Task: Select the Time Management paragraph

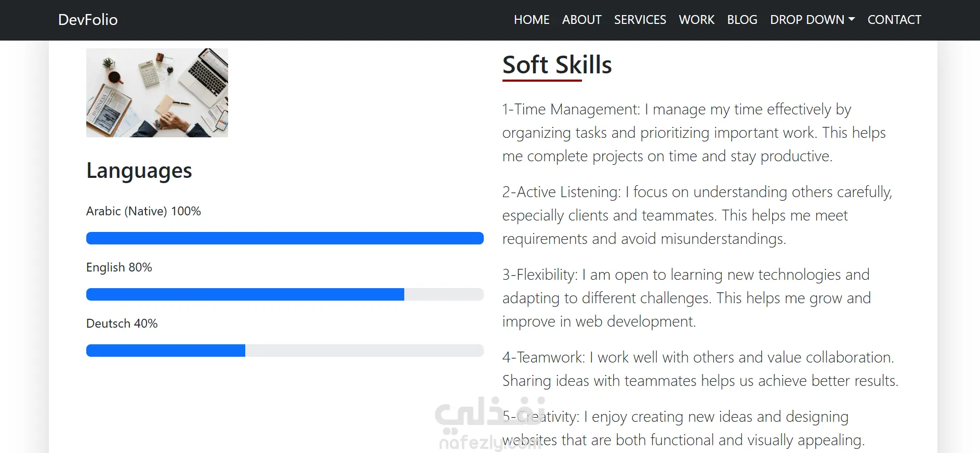Action: point(694,133)
